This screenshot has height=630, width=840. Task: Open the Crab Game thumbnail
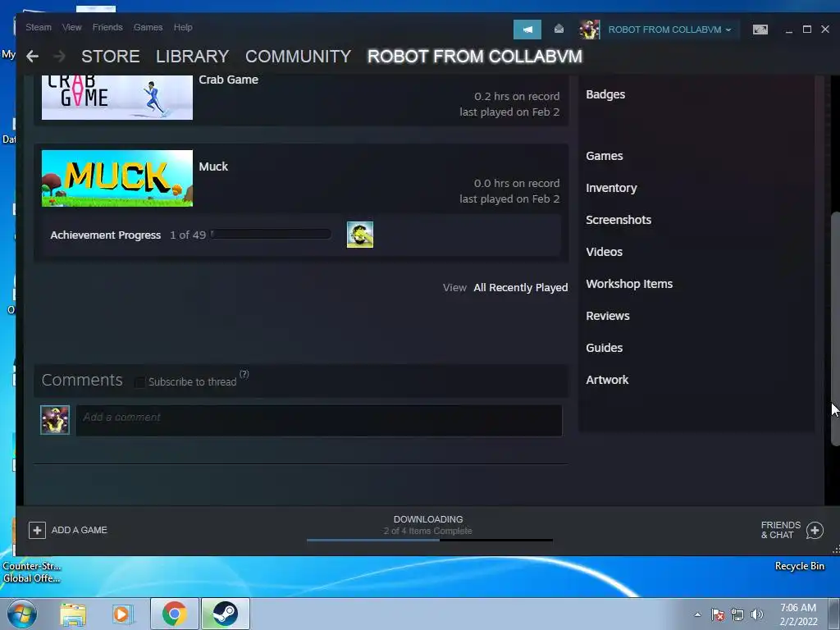(x=116, y=97)
